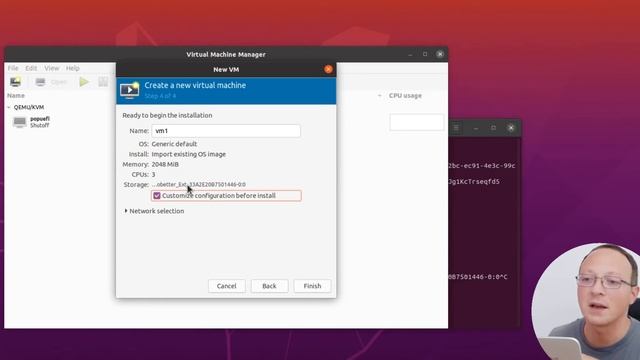Click the New VM wizard monitor icon

click(x=130, y=90)
